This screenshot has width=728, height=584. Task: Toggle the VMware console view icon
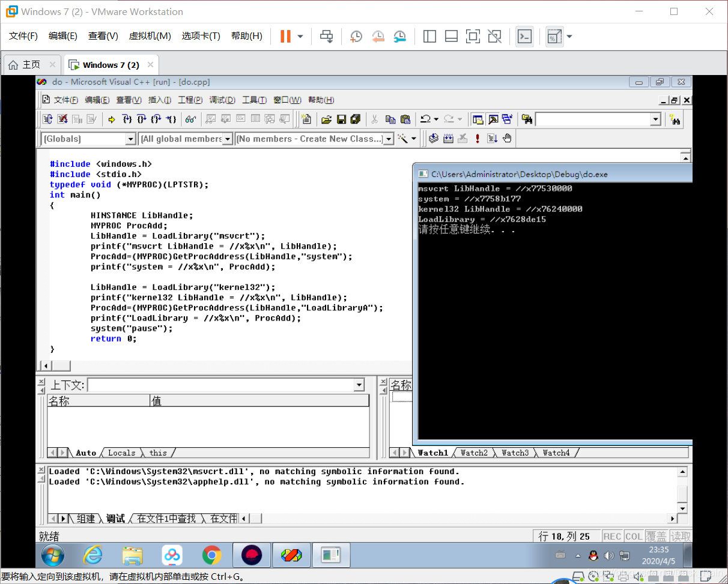pos(524,37)
